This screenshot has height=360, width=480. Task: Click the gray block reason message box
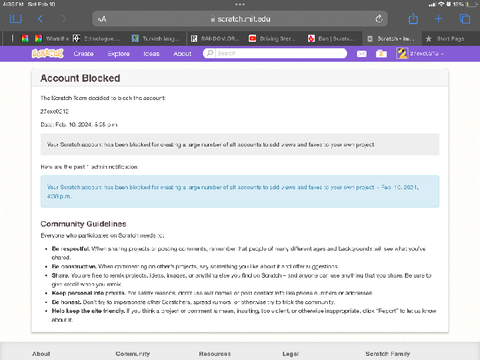[x=240, y=145]
